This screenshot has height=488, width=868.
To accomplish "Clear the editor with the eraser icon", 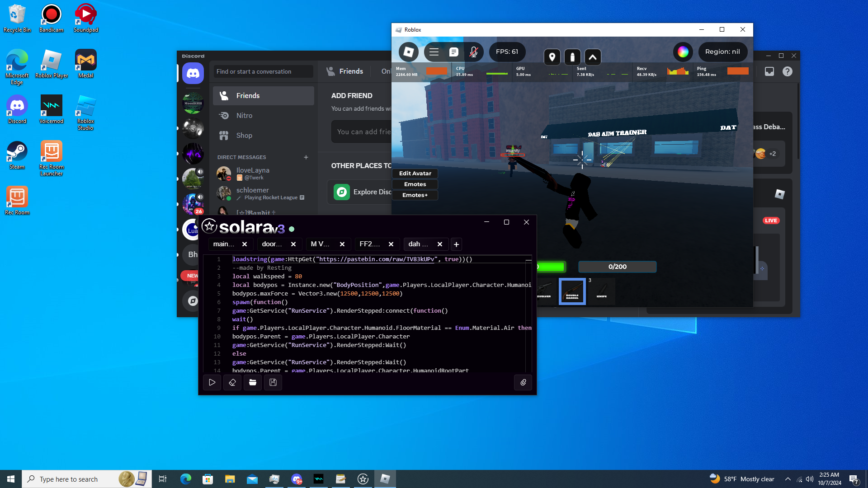I will coord(232,382).
